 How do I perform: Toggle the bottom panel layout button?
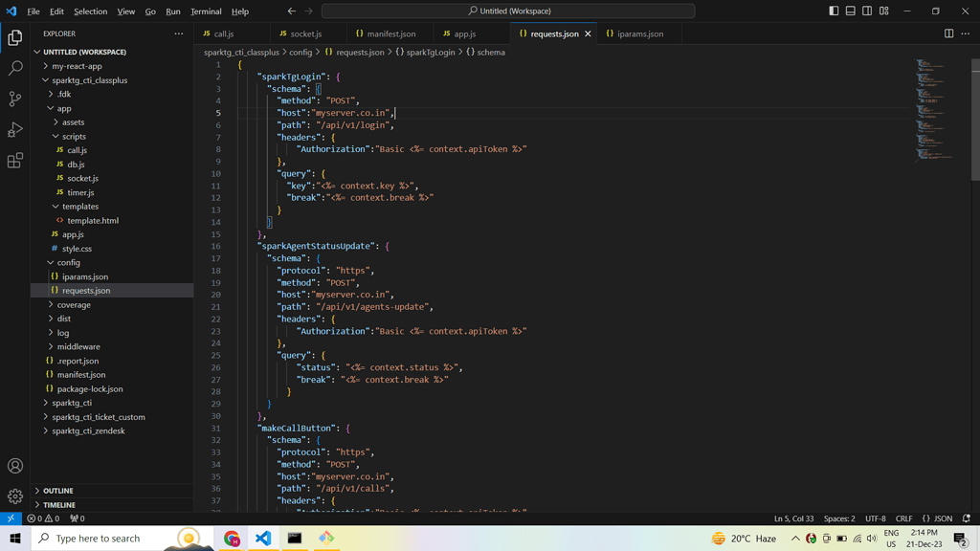pyautogui.click(x=850, y=11)
